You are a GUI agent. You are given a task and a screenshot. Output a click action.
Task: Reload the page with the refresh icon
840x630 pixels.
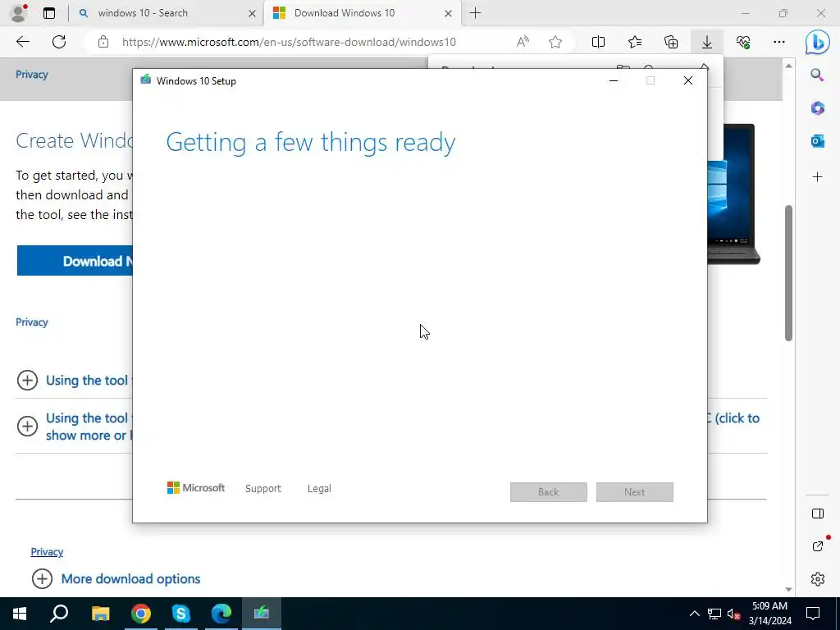click(59, 42)
